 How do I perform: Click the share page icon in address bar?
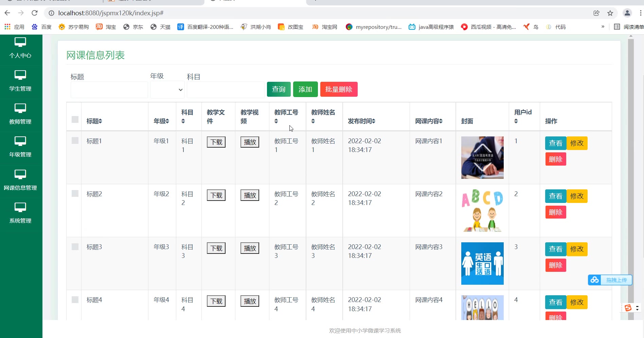coord(596,13)
